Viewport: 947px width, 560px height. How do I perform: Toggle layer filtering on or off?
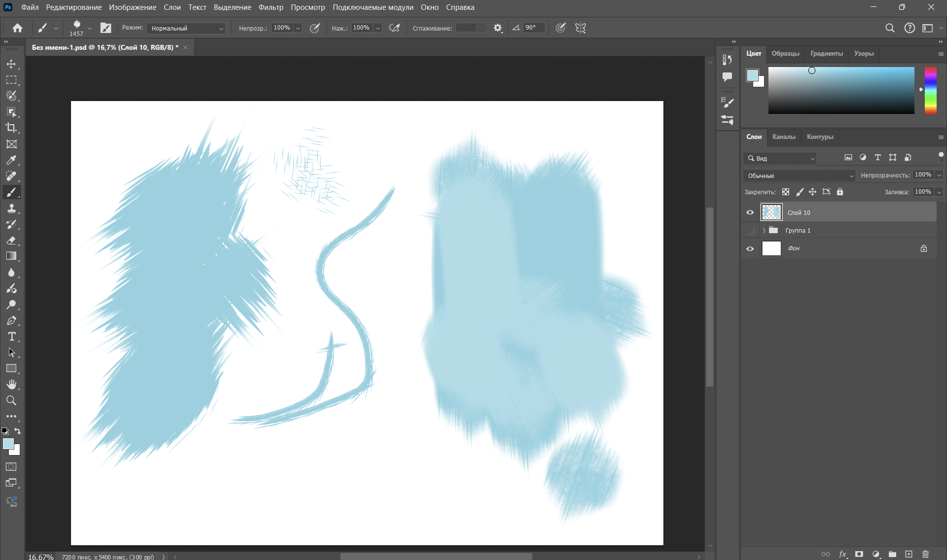941,157
